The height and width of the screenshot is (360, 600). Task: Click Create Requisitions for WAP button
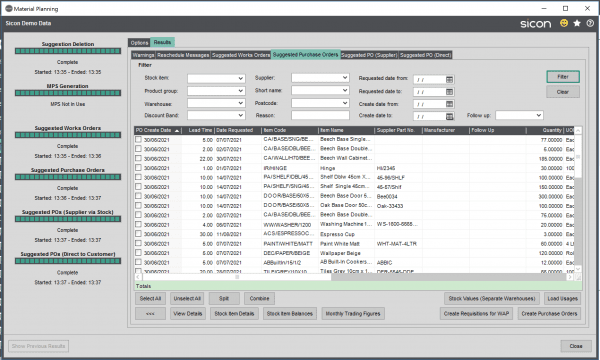[x=476, y=314]
